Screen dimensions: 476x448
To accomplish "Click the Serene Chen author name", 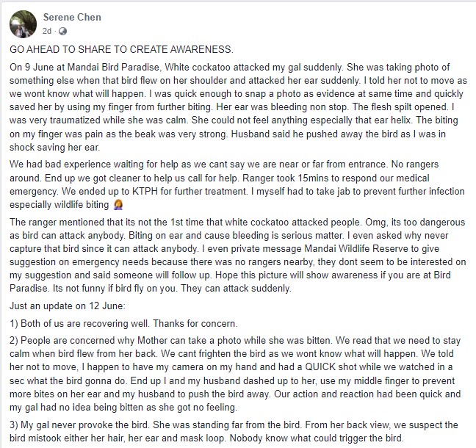I will [72, 18].
